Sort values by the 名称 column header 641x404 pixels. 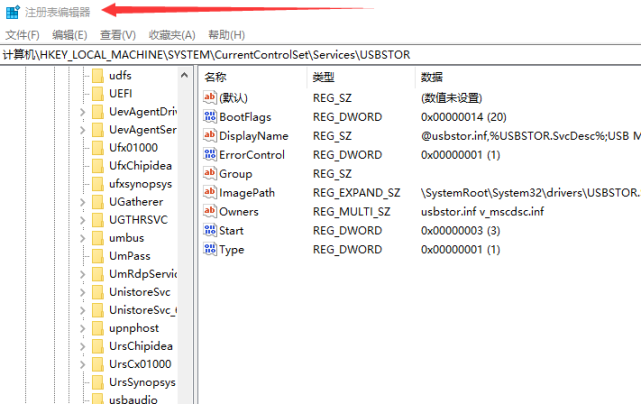pyautogui.click(x=216, y=77)
